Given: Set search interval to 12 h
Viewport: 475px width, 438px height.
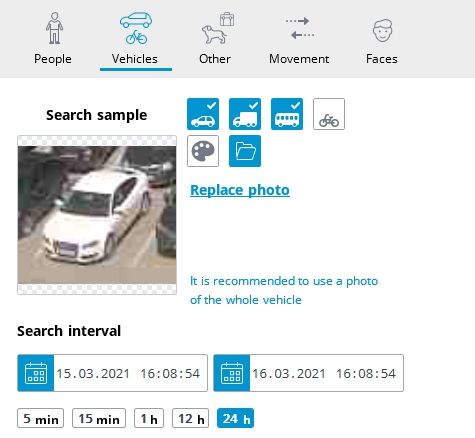Looking at the screenshot, I should pyautogui.click(x=191, y=418).
